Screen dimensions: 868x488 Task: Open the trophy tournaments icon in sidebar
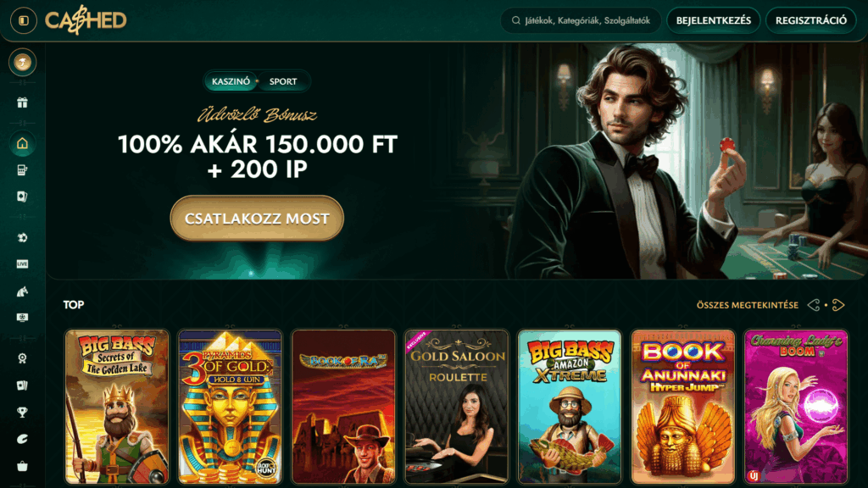[22, 413]
